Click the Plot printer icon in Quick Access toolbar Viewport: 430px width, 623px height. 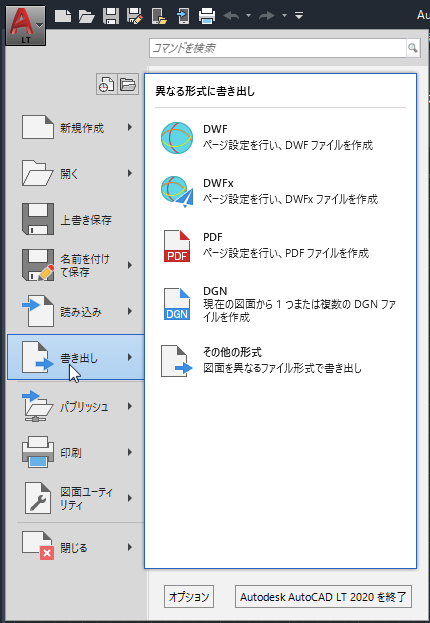click(x=207, y=16)
